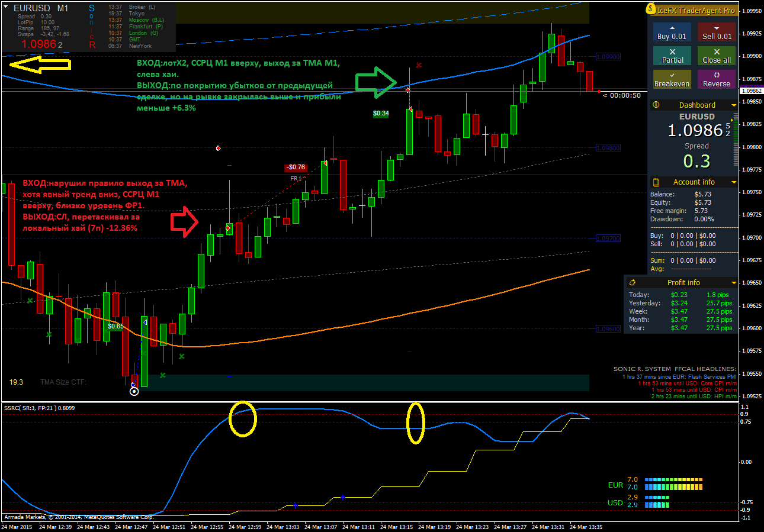Click the NewYork session row
This screenshot has width=764, height=532.
coord(131,46)
